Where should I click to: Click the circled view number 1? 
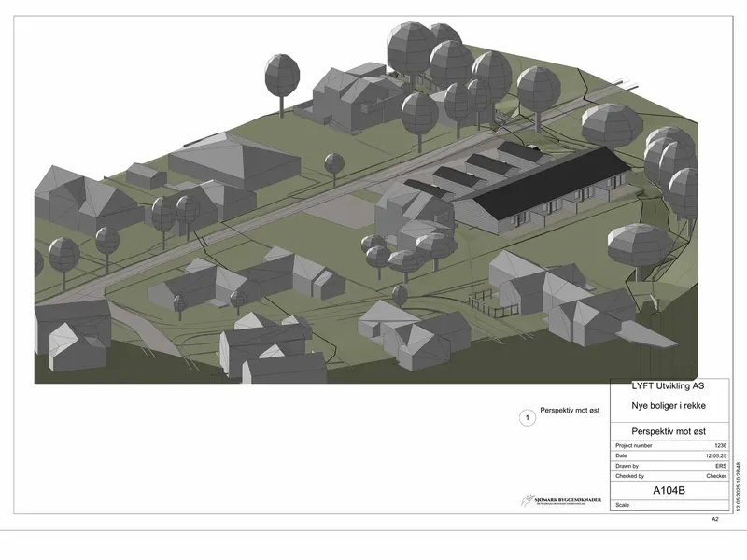(528, 418)
